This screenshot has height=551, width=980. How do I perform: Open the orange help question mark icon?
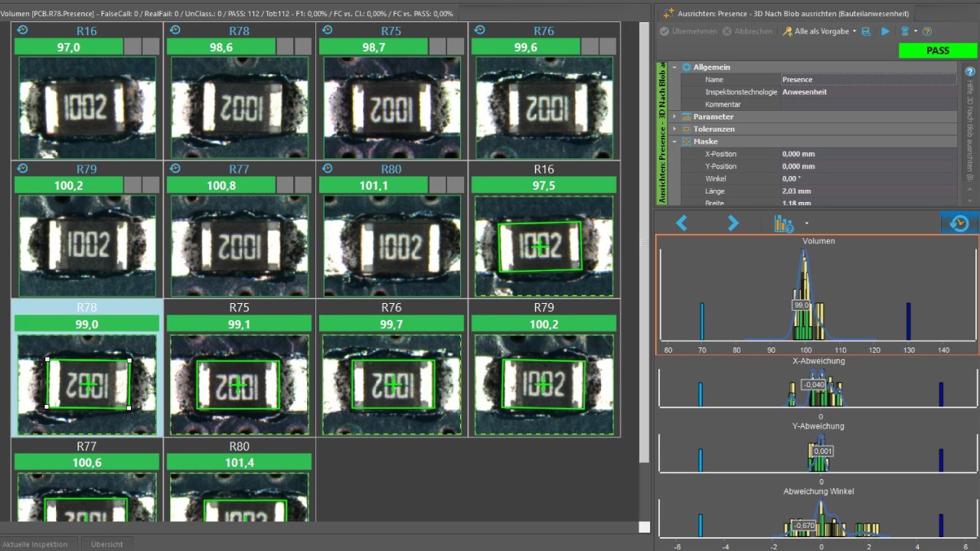pyautogui.click(x=927, y=31)
